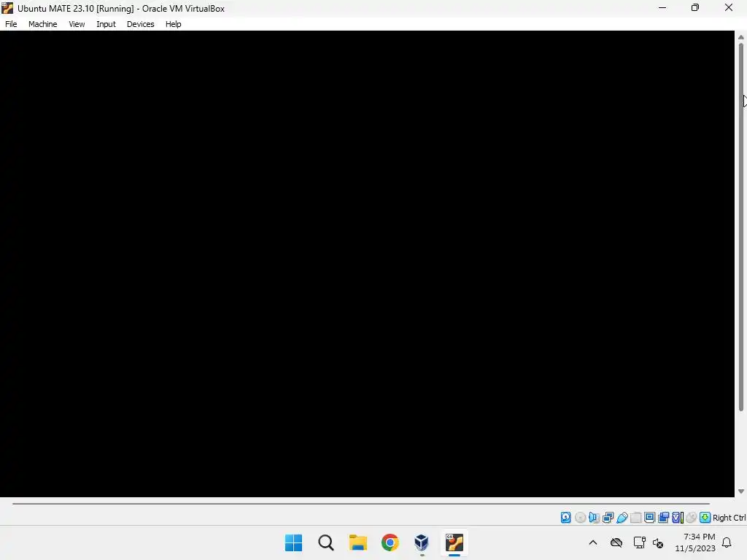Click the OneDrive cloud tray icon
Image resolution: width=747 pixels, height=560 pixels.
[x=616, y=542]
